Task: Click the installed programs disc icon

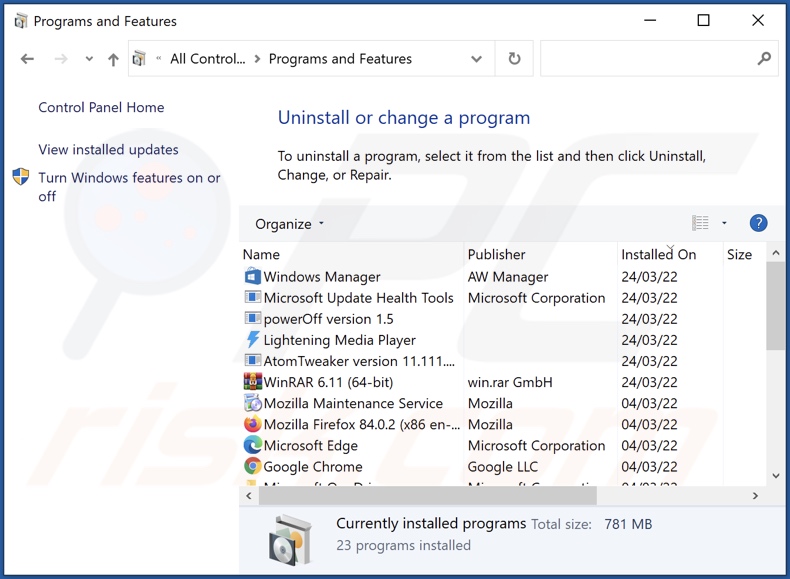Action: pos(290,539)
